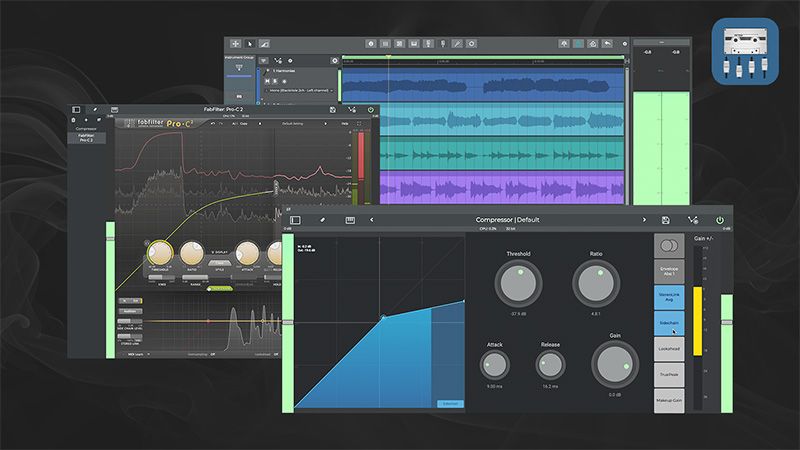800x450 pixels.
Task: Click the timeline playhead marker
Action: pos(389,57)
